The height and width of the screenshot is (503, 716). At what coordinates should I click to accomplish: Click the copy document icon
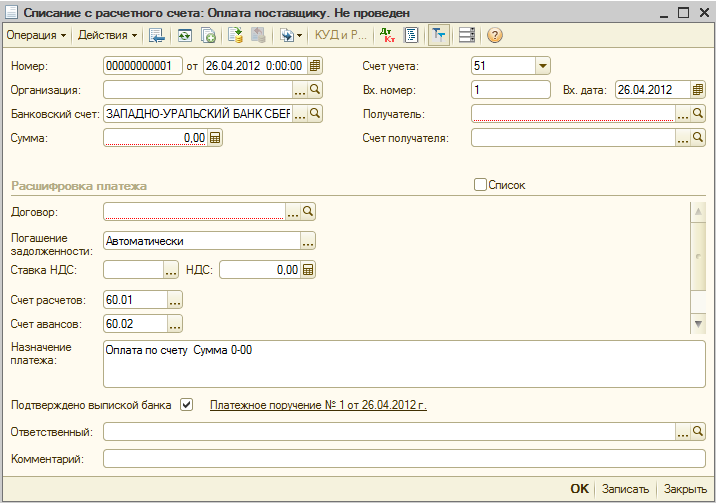209,35
